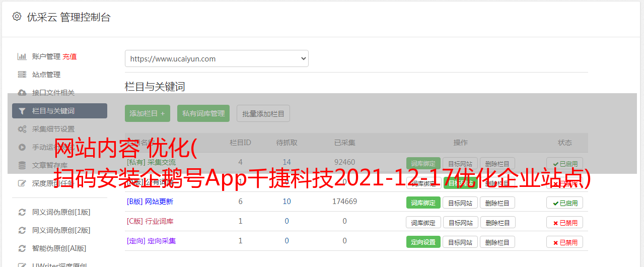Click 词库绑定 in the 行业词库 row
Screen dimensions: 644x267
pos(423,222)
